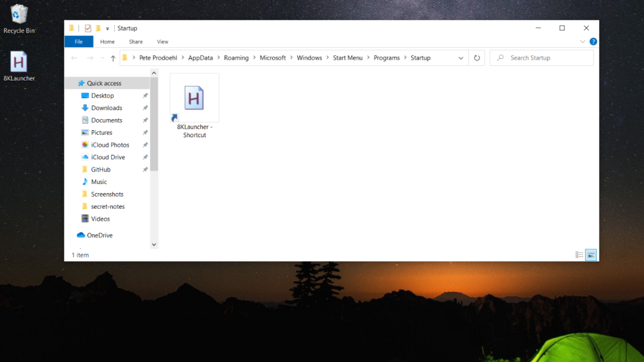Expand the ribbon using the chevron
This screenshot has height=362, width=644.
click(583, 42)
